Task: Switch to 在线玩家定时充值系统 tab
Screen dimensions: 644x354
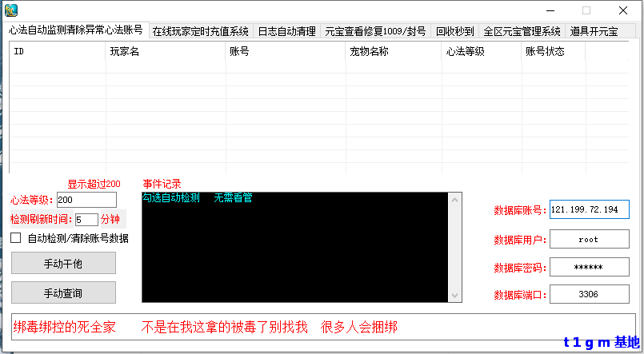Action: pos(200,32)
